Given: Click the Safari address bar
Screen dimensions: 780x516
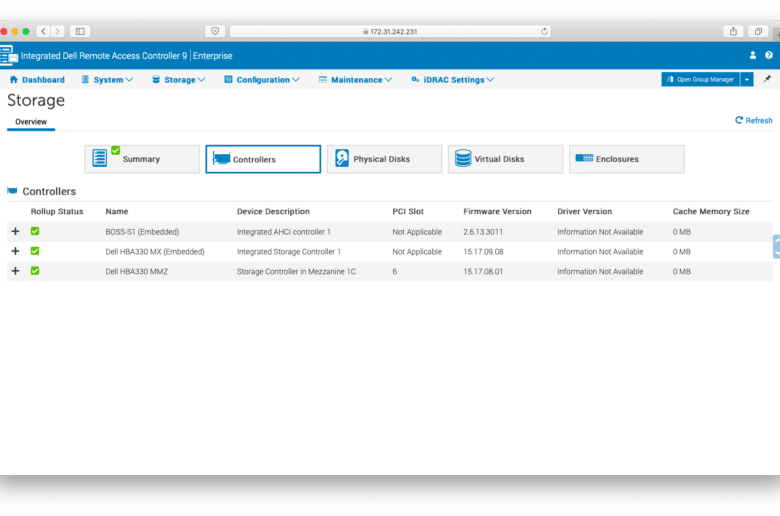Looking at the screenshot, I should pos(390,31).
